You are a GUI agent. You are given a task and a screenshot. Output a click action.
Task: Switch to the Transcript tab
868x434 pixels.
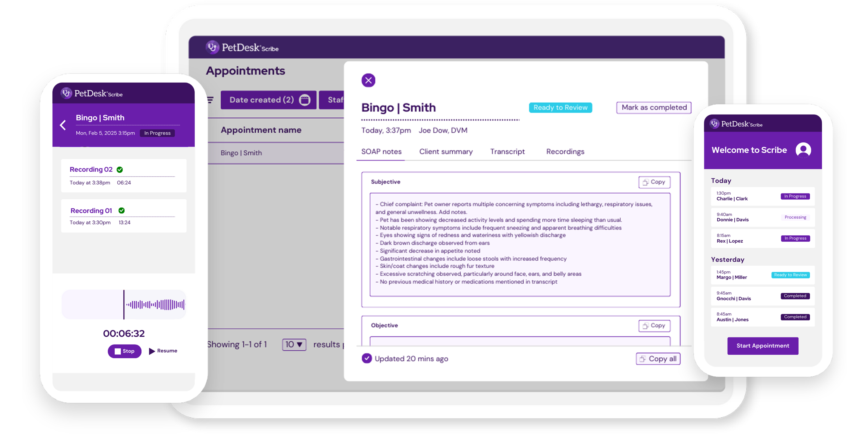(x=507, y=152)
